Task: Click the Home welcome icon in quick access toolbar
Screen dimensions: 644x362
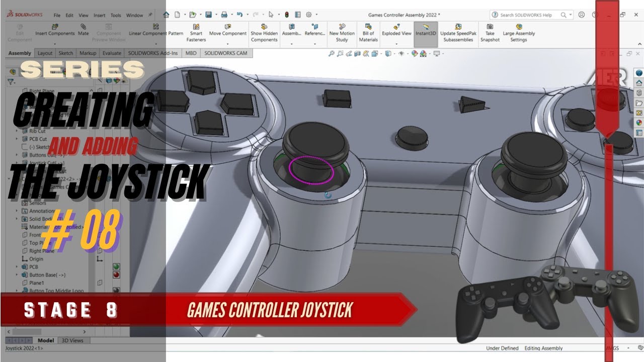Action: pyautogui.click(x=166, y=15)
